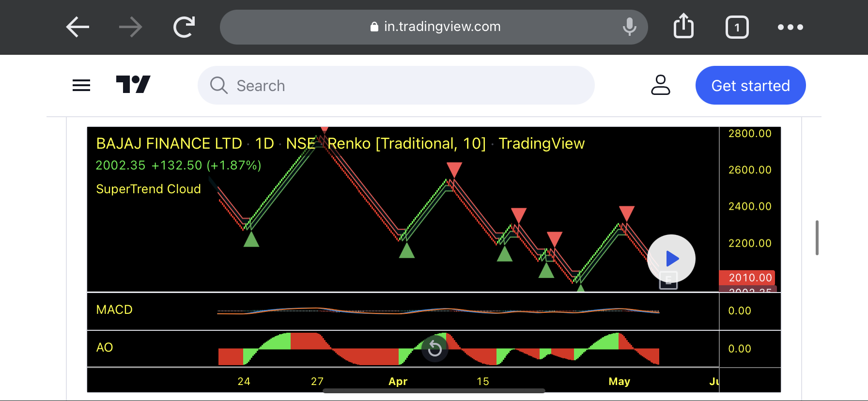Click the 2800.00 price axis label
This screenshot has height=401, width=868.
pyautogui.click(x=750, y=133)
